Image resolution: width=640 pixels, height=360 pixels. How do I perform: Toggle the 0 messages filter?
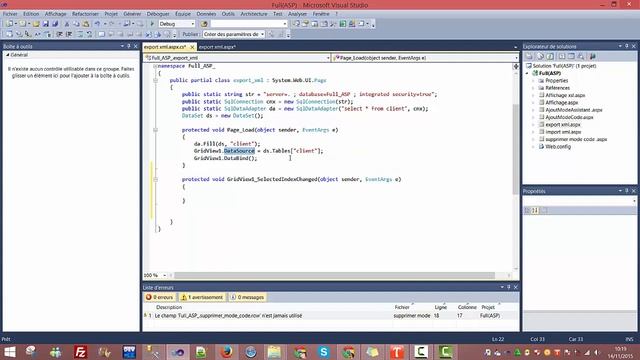pyautogui.click(x=247, y=297)
